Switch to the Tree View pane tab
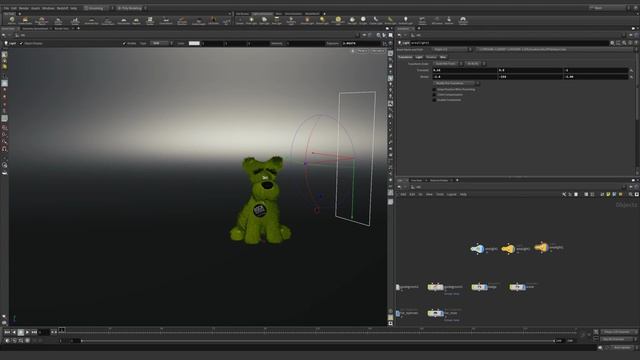Screen dimensions: 640x360 [x=416, y=180]
